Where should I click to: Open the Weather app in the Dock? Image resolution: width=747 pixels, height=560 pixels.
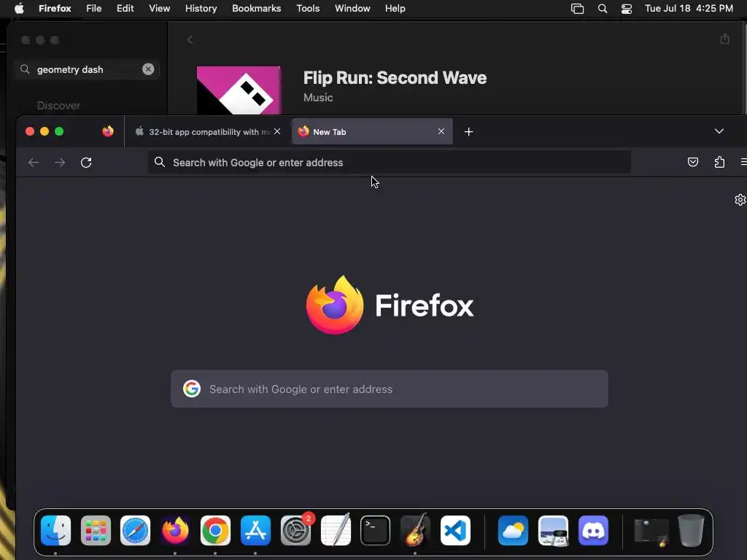pos(513,531)
